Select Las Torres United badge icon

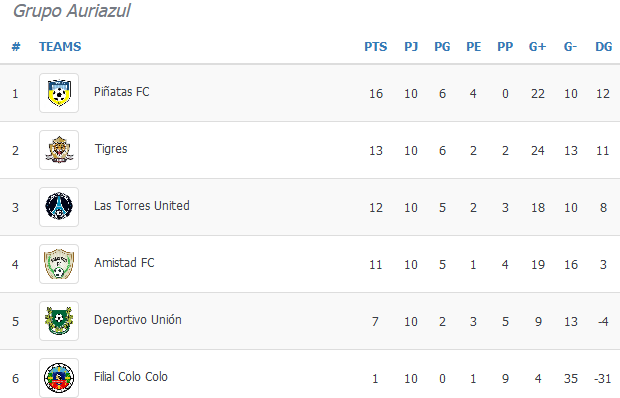tap(59, 207)
